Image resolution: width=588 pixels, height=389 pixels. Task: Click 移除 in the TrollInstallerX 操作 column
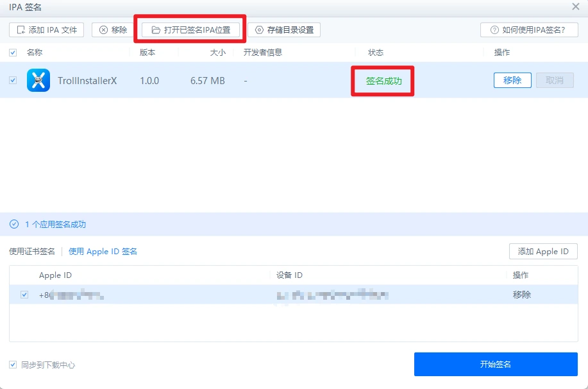pos(512,80)
